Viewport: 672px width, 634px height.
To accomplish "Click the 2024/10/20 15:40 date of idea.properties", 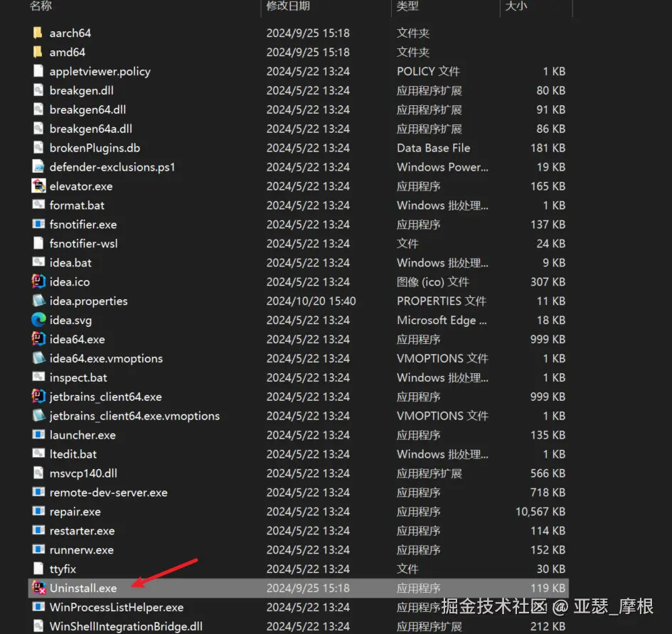I will pyautogui.click(x=311, y=301).
